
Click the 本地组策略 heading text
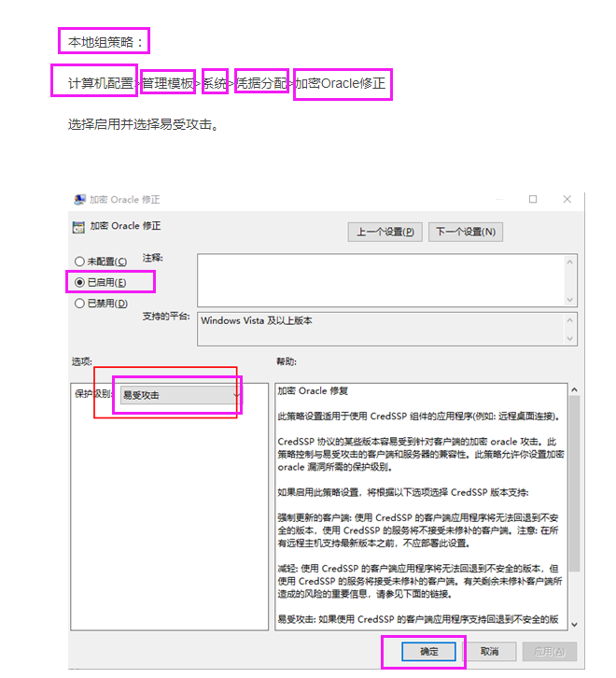point(105,42)
